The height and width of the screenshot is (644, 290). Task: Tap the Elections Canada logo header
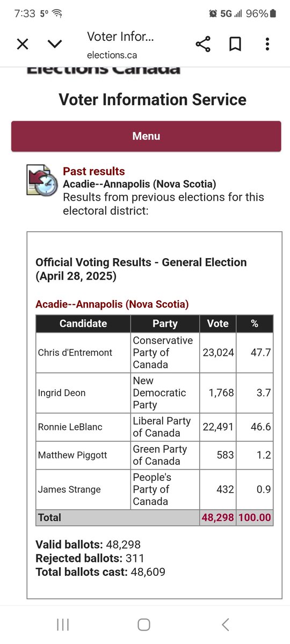coord(103,70)
